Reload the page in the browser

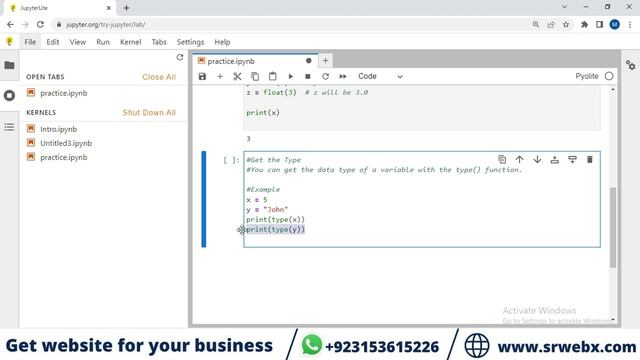click(x=40, y=24)
